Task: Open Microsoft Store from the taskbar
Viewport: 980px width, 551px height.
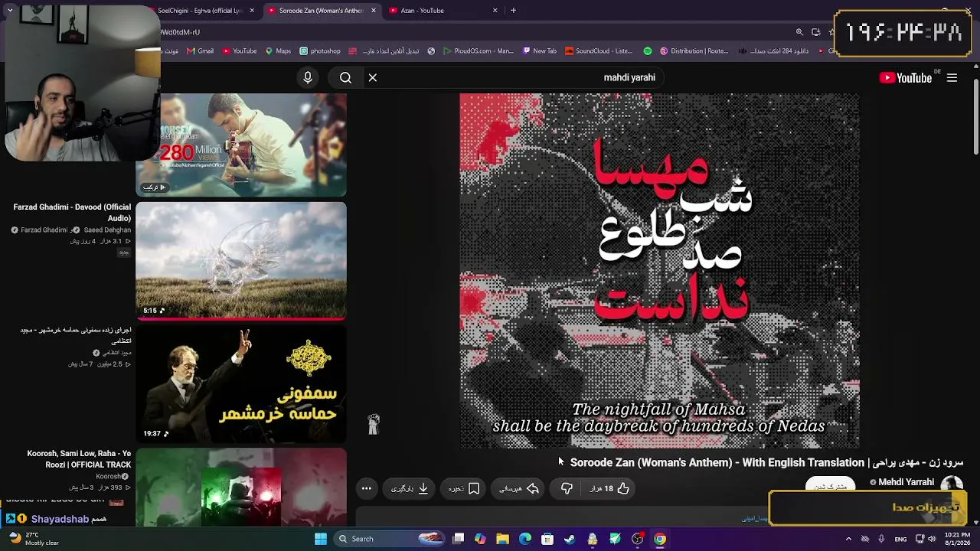Action: coord(547,539)
